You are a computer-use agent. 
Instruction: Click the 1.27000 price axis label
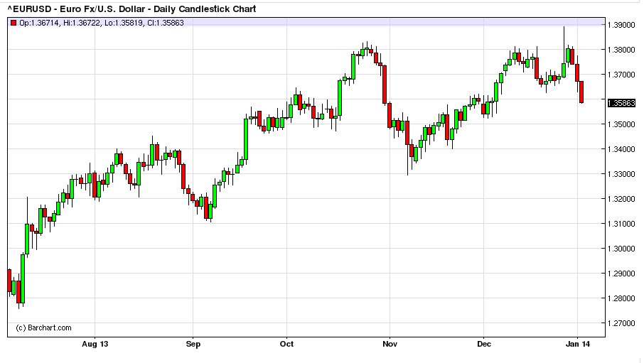click(621, 324)
